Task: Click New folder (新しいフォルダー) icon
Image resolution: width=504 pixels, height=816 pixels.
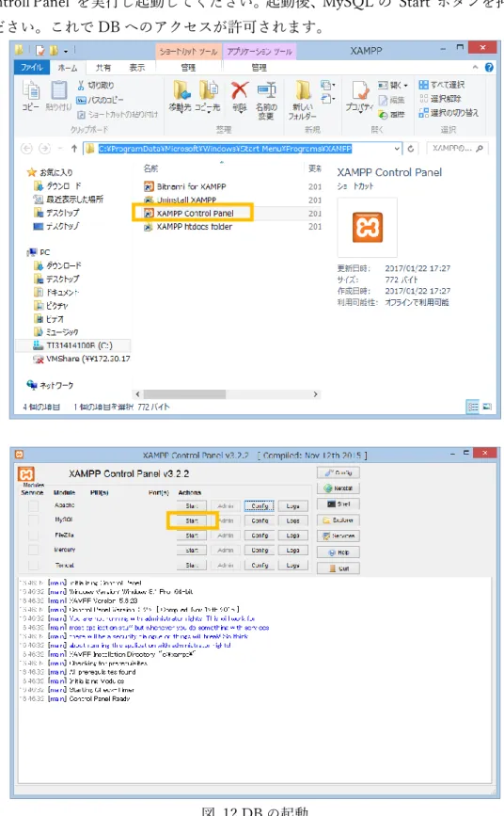Action: (x=303, y=90)
